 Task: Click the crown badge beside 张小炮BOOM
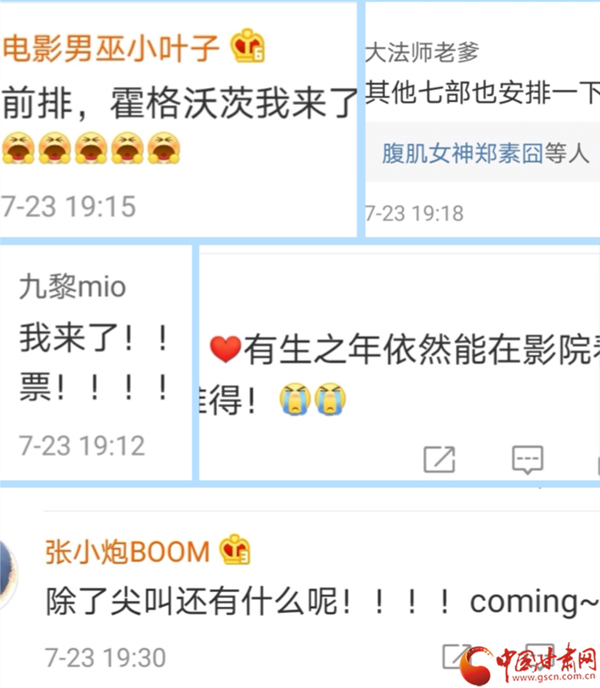coord(235,549)
